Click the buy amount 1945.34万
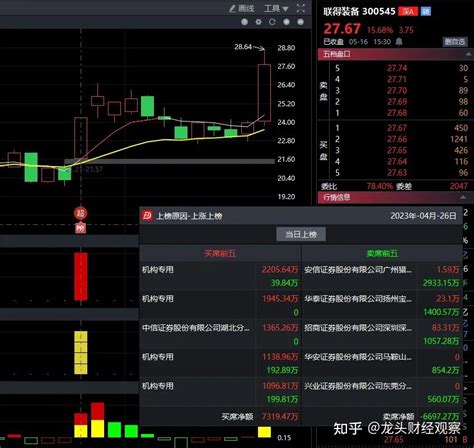 coord(280,299)
